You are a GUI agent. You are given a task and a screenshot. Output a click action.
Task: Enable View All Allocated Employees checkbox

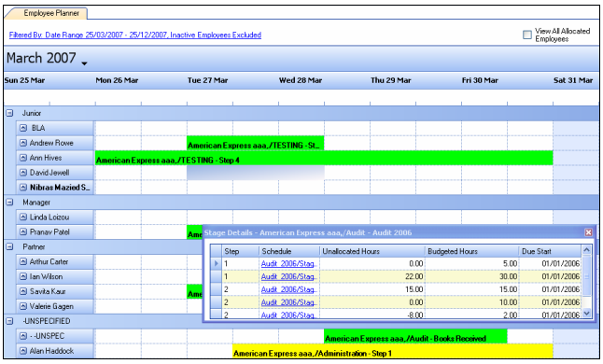(527, 35)
